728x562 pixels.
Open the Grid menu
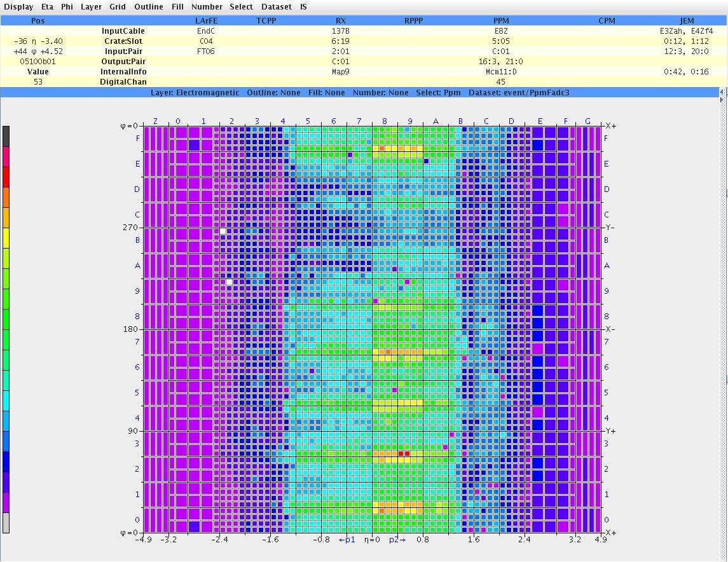pyautogui.click(x=117, y=7)
